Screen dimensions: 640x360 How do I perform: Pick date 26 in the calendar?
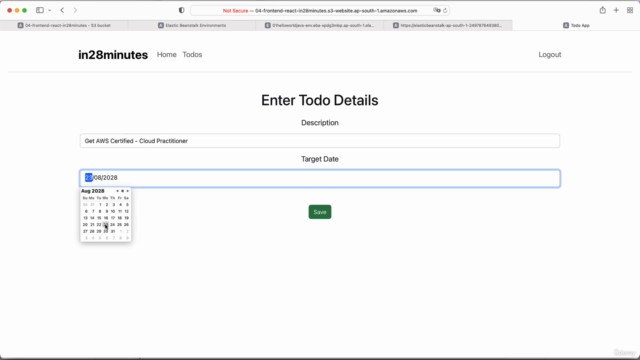[127, 224]
